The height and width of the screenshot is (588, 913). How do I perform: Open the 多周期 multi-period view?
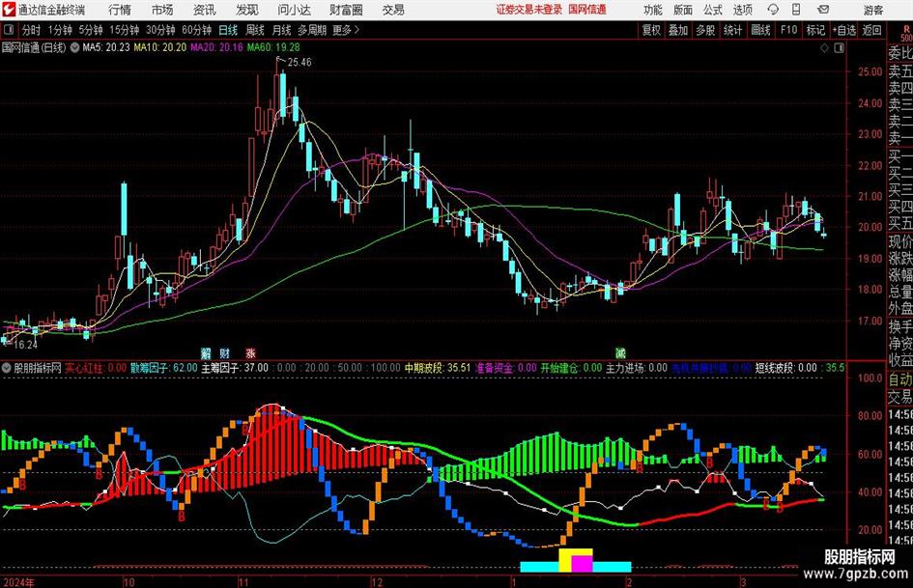coord(312,30)
